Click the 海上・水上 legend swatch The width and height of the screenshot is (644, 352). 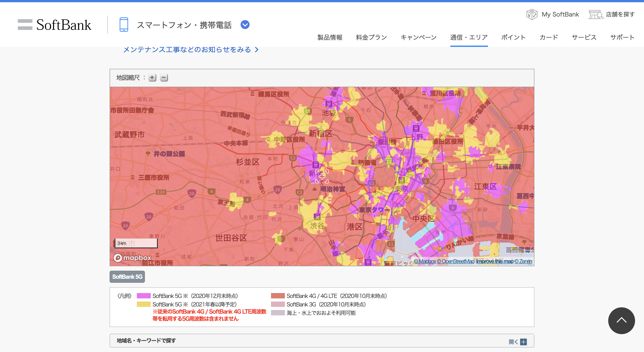coord(278,312)
